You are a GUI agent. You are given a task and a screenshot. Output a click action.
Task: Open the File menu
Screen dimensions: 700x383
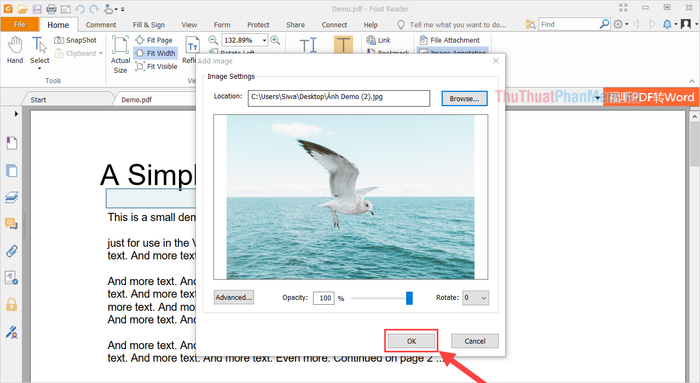point(20,25)
